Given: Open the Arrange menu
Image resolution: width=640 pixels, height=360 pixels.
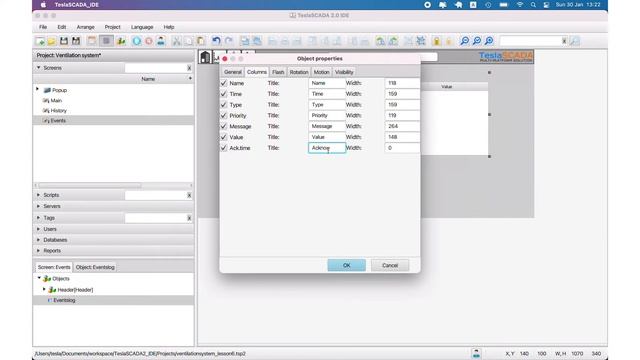Looking at the screenshot, I should 85,27.
